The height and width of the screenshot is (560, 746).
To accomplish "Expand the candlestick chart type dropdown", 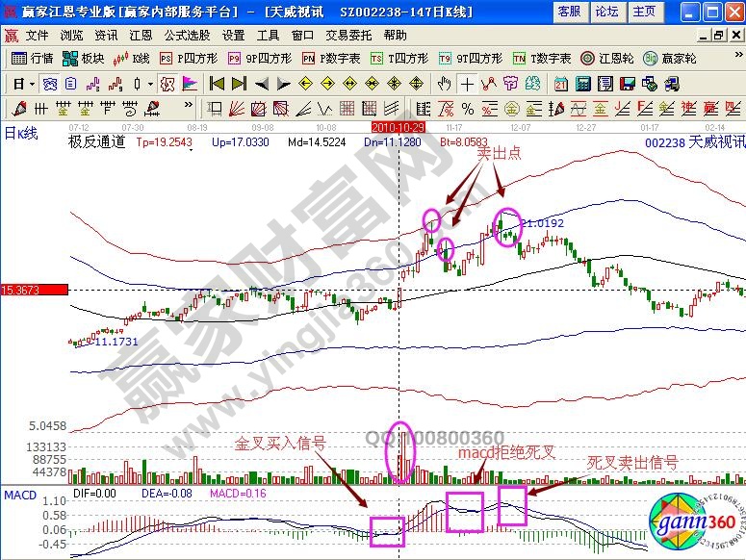I will click(x=150, y=83).
